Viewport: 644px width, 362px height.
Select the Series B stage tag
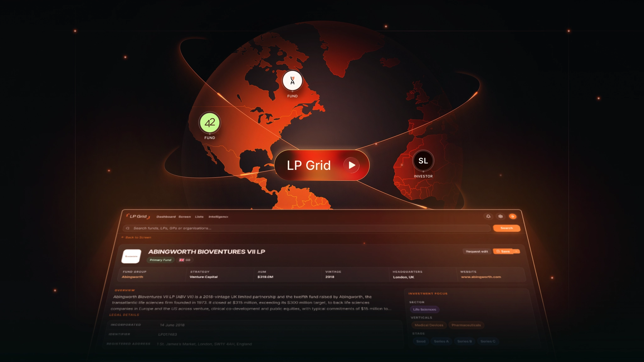[464, 341]
